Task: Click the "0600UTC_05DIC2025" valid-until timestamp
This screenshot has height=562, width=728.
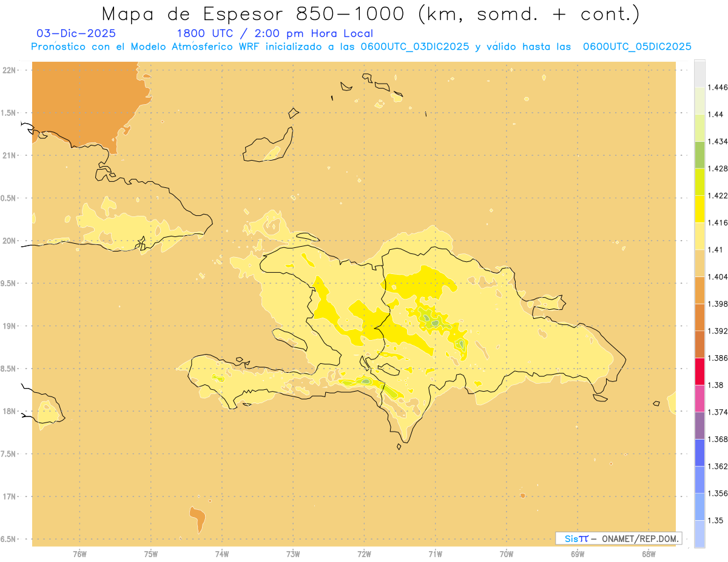Action: pyautogui.click(x=637, y=47)
